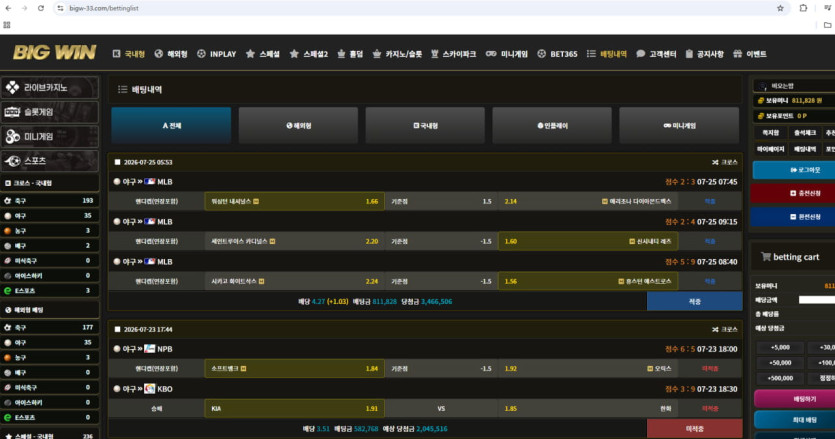Open 고객센터 in top navigation
Screen dimensions: 835x439
[x=656, y=54]
